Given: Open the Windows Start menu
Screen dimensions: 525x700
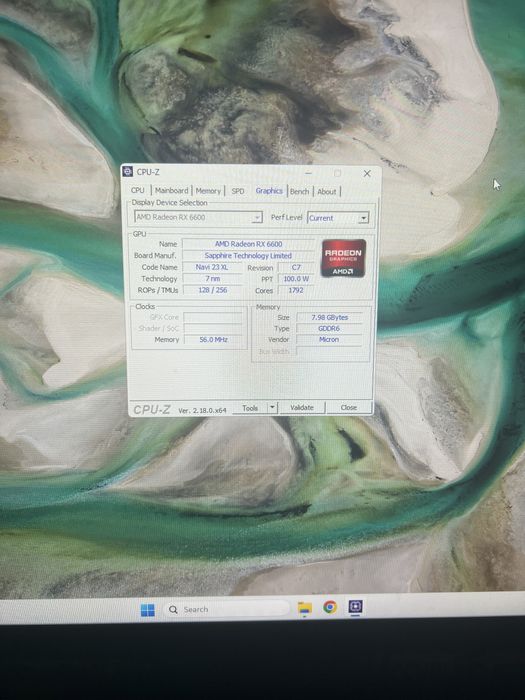Looking at the screenshot, I should [x=148, y=610].
